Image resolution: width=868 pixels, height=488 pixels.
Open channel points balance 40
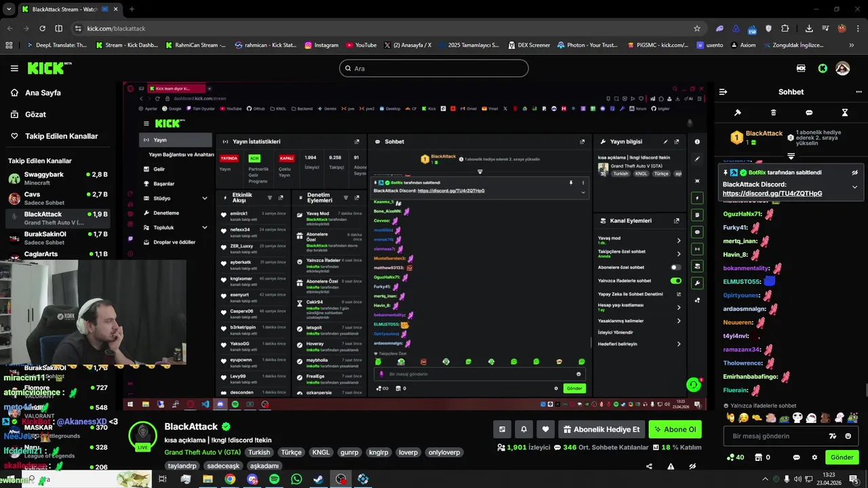(x=735, y=457)
